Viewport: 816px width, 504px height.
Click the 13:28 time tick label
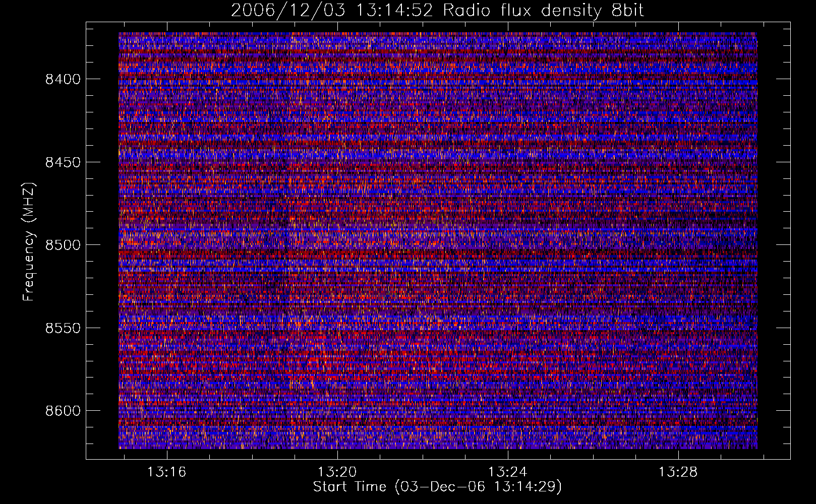(x=678, y=472)
